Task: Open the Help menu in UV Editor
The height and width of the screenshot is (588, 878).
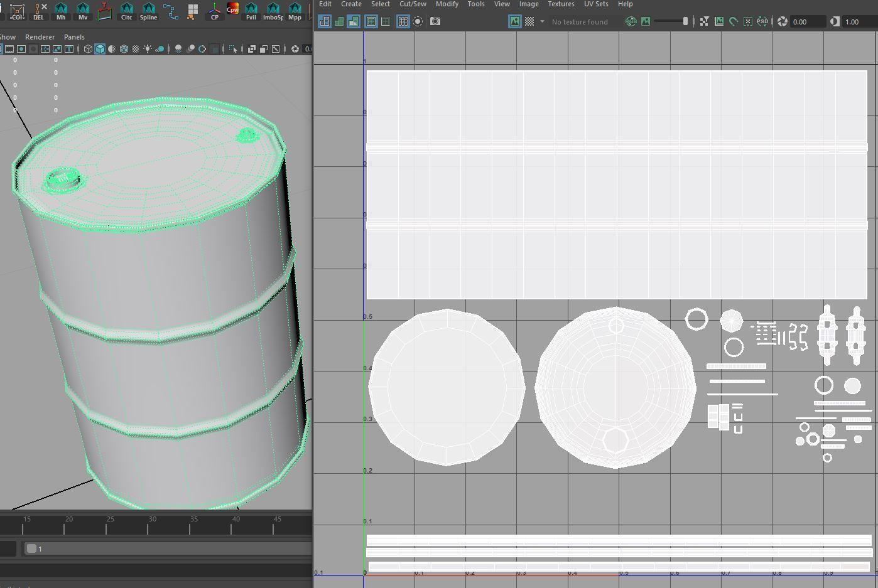Action: coord(625,4)
